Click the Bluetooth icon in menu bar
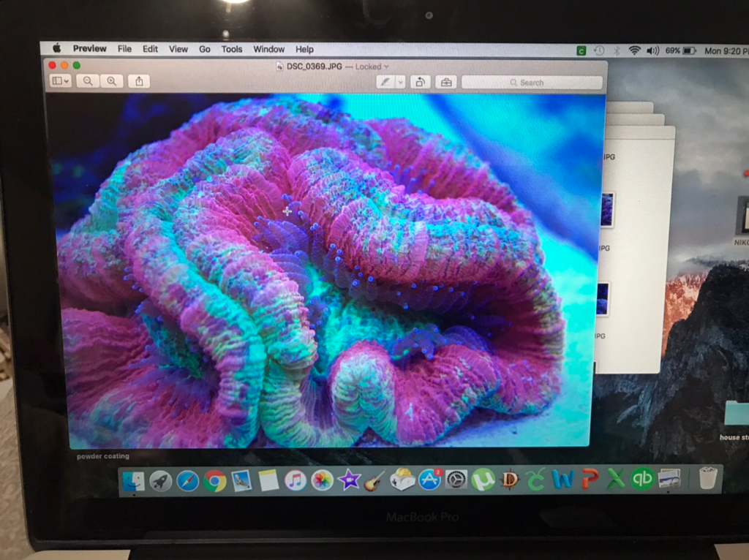Screen dimensions: 749x560 617,50
